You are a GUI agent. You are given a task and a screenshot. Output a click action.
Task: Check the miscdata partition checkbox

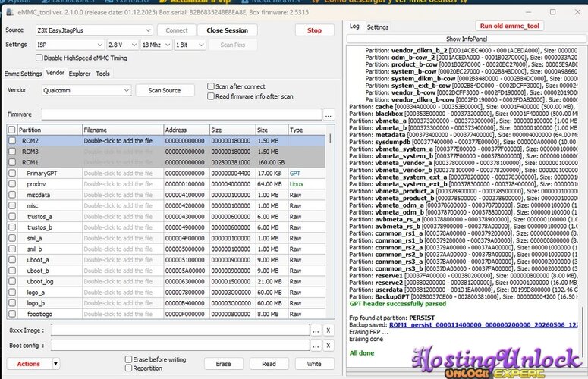pyautogui.click(x=12, y=195)
